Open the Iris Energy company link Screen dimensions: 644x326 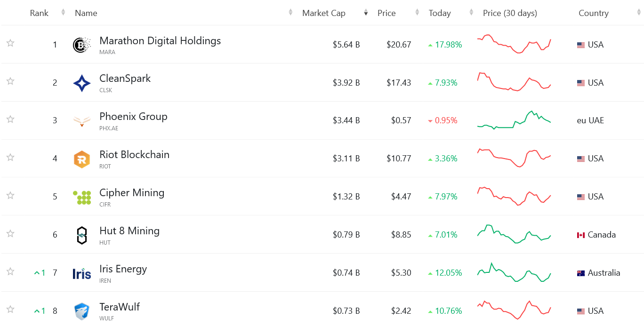(x=123, y=269)
